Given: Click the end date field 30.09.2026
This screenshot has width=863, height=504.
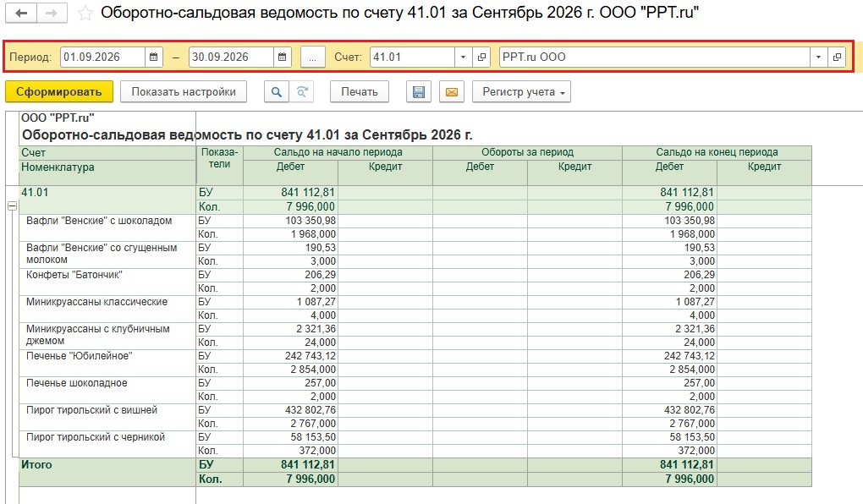Looking at the screenshot, I should click(231, 57).
